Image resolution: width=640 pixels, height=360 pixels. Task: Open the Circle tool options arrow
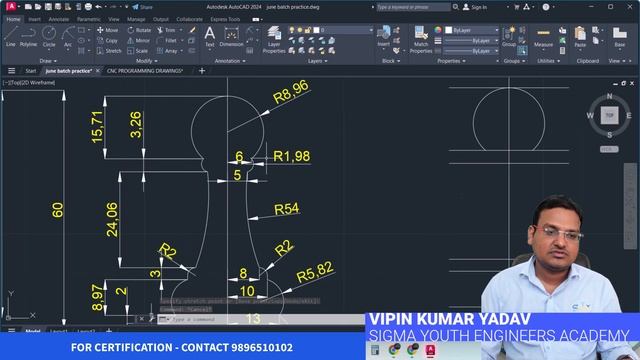pyautogui.click(x=49, y=50)
